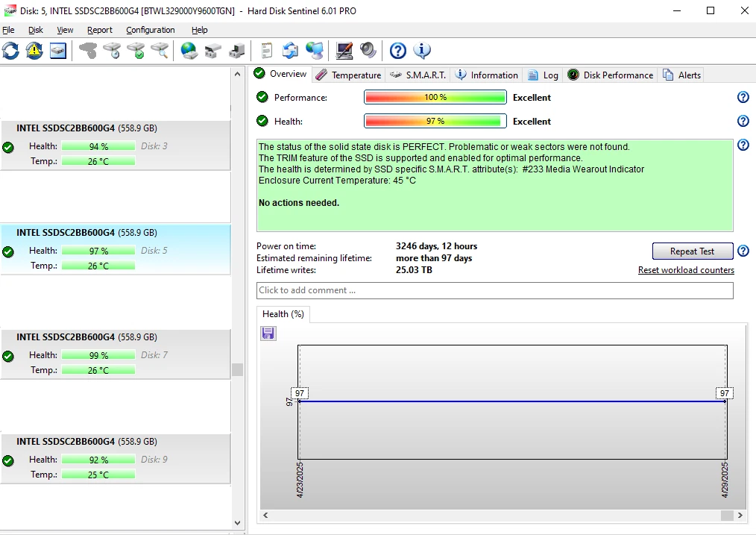
Task: Click the framed hard disk toolbar icon
Action: (58, 51)
